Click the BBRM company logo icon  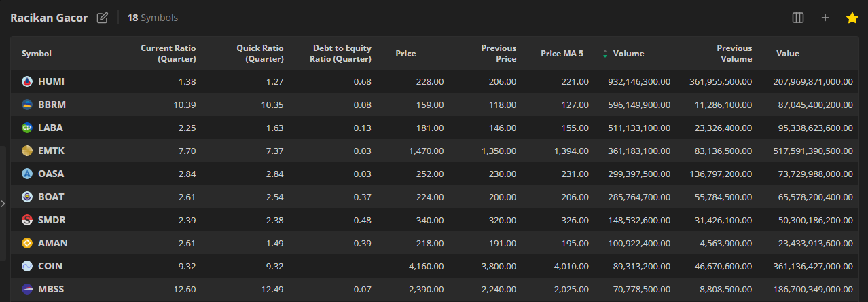[x=27, y=105]
